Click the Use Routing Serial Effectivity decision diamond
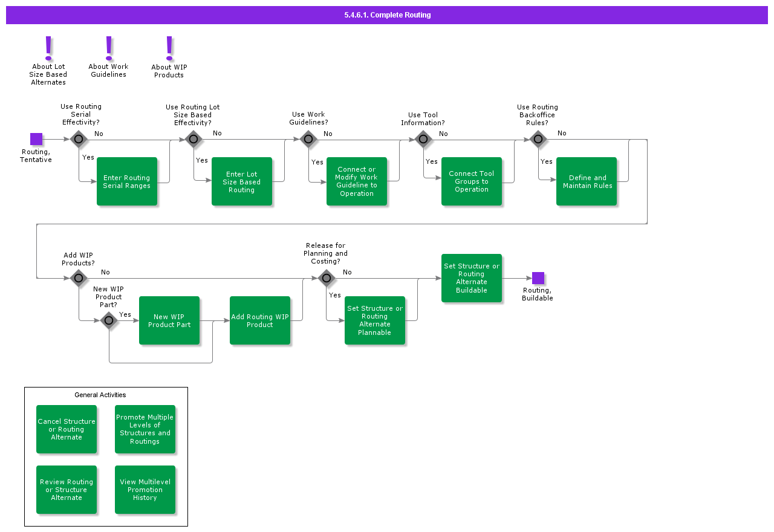The width and height of the screenshot is (774, 532). click(x=79, y=139)
